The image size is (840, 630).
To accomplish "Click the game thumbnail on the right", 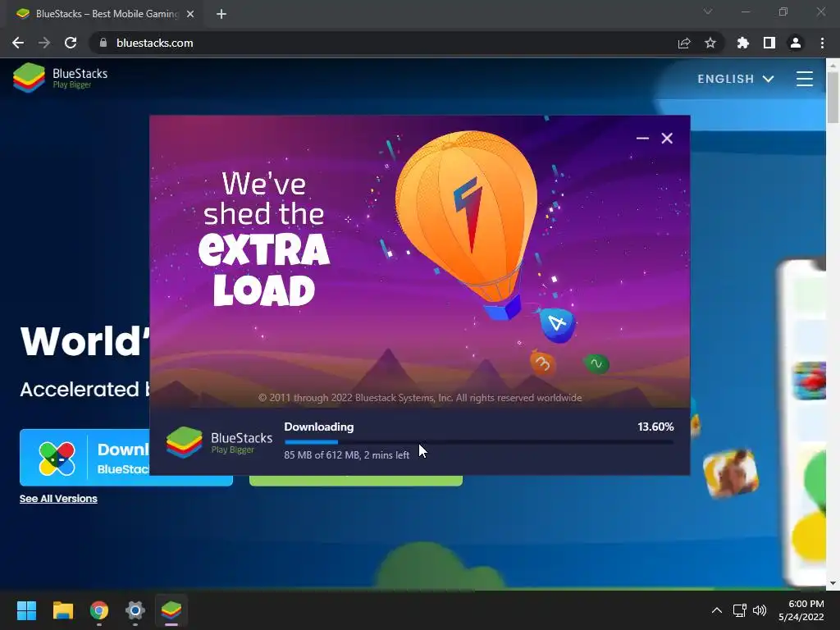I will (x=730, y=473).
